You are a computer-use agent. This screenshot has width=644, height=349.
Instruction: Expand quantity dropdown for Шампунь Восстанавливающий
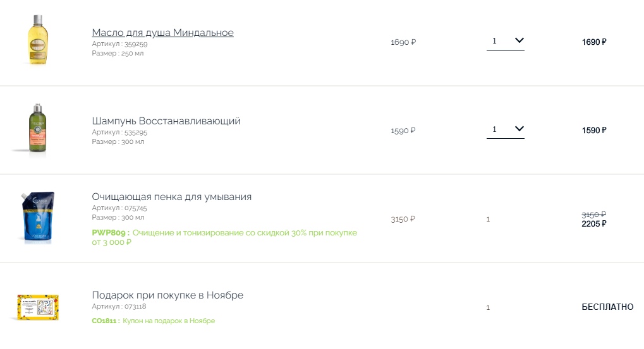pyautogui.click(x=506, y=129)
